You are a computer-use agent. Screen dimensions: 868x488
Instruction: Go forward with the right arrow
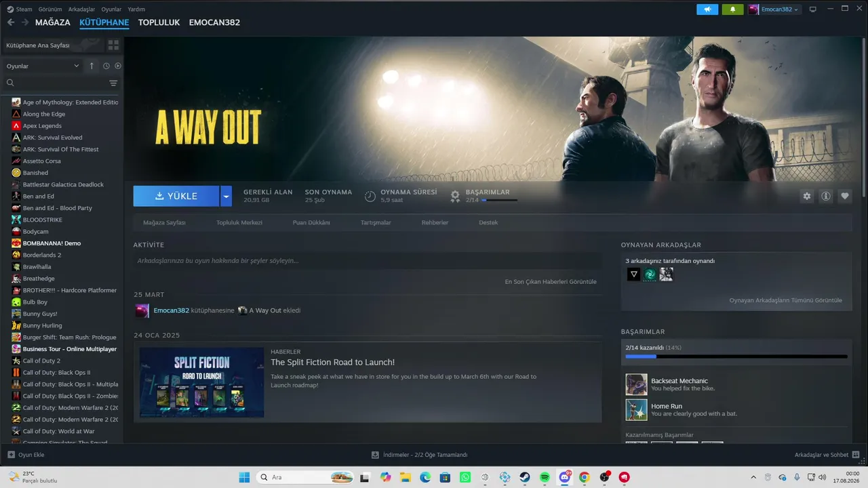click(25, 22)
